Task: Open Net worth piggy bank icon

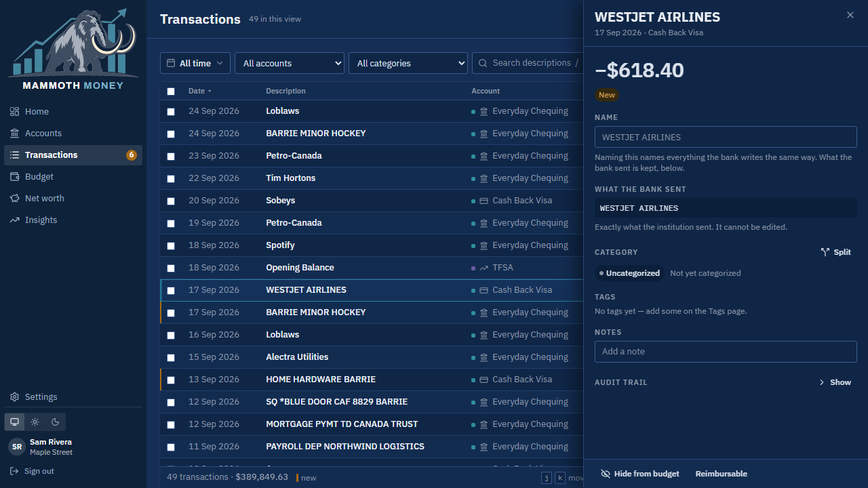Action: click(15, 199)
